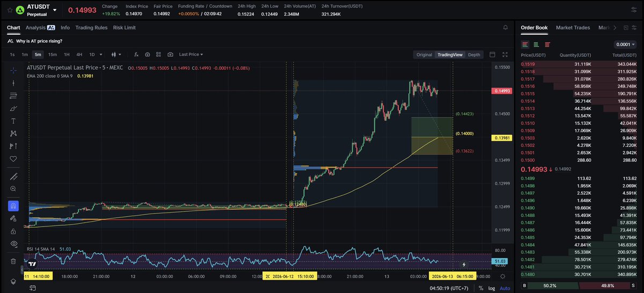Enter fullscreen chart mode
Image resolution: width=644 pixels, height=293 pixels.
pos(504,54)
